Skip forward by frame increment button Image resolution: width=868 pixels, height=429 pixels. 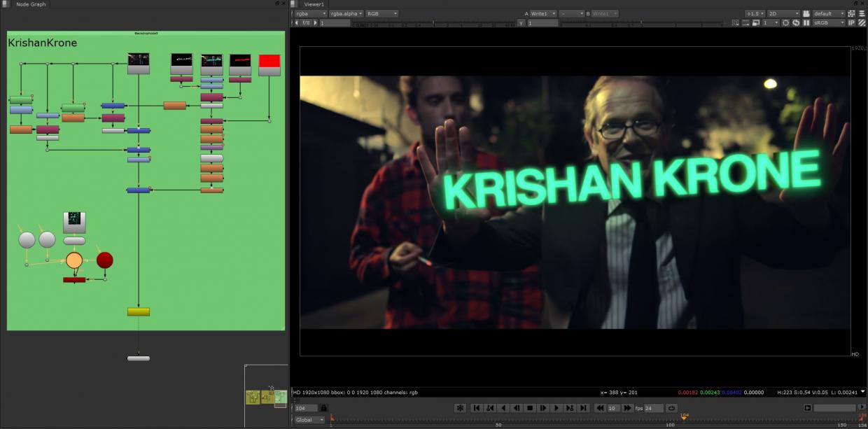pyautogui.click(x=627, y=408)
